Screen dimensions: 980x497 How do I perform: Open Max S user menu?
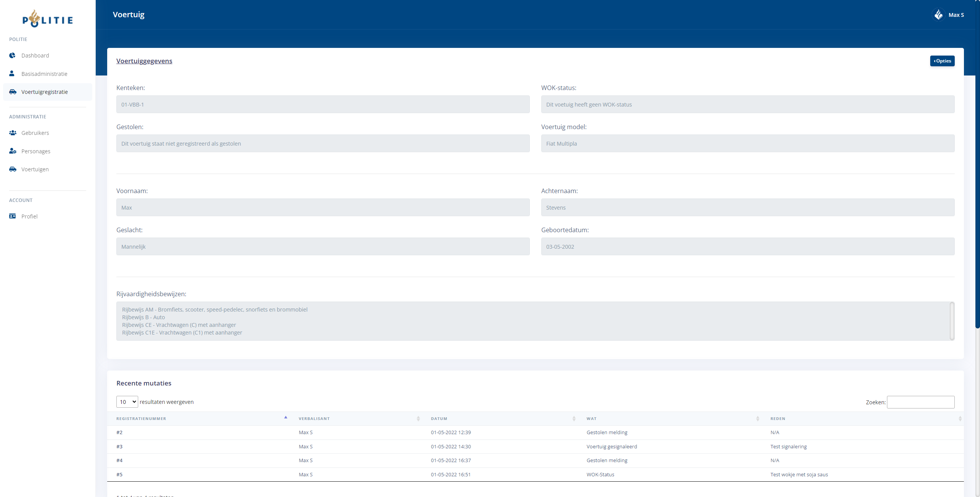[956, 15]
